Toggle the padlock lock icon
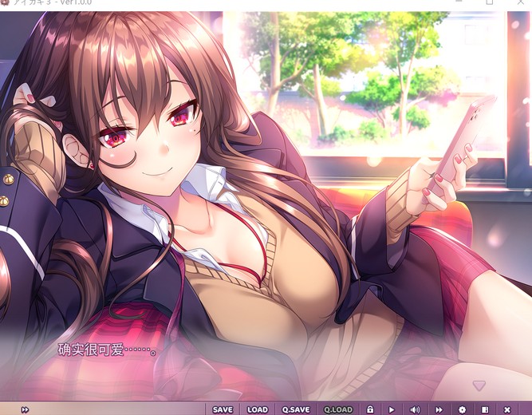The width and height of the screenshot is (532, 415). (x=370, y=409)
